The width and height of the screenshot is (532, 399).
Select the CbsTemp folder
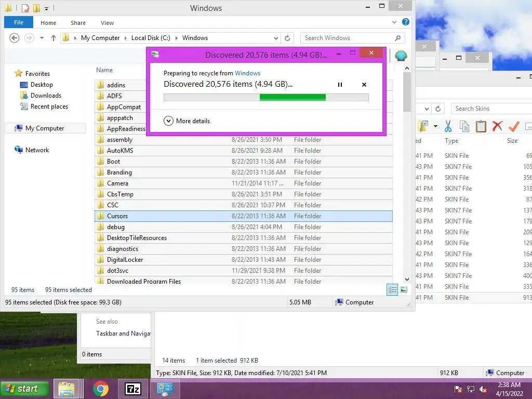[244, 194]
